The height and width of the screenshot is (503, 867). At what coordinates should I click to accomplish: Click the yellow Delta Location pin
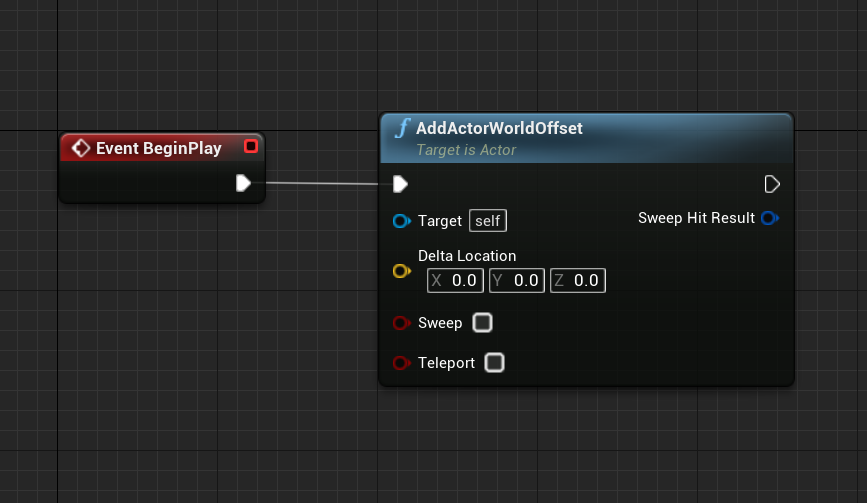click(401, 271)
